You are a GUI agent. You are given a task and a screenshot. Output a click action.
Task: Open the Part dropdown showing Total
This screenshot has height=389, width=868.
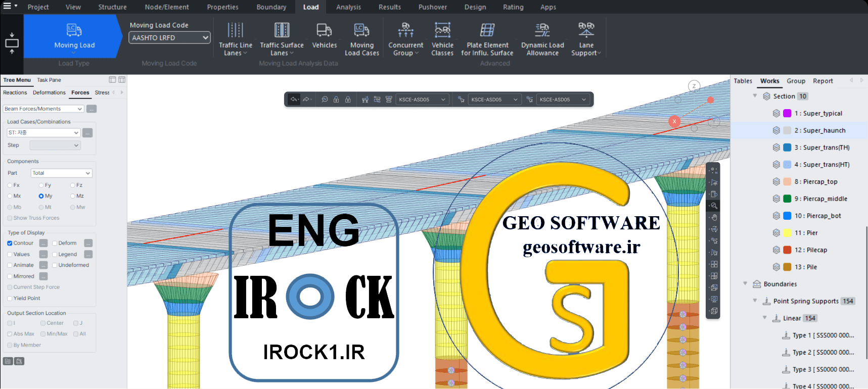pos(61,173)
